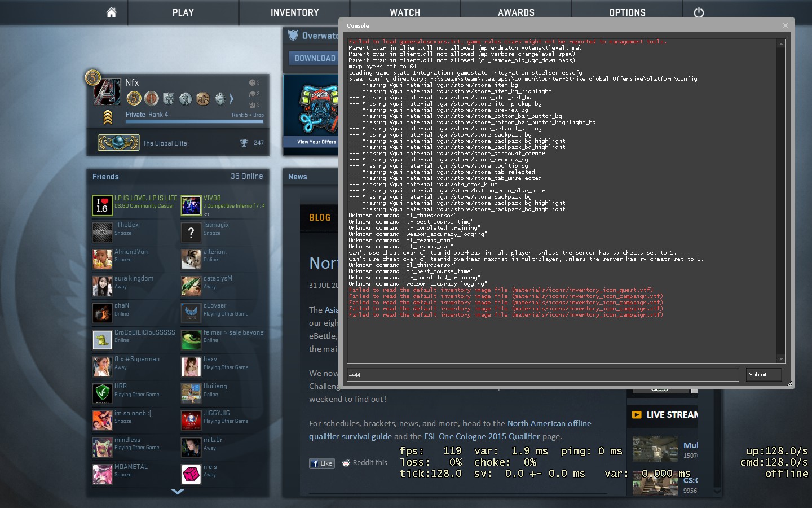
Task: Click the Facebook Like button
Action: click(x=322, y=463)
